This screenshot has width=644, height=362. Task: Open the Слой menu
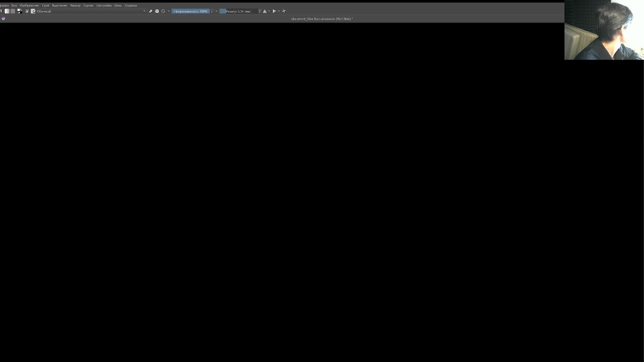46,6
